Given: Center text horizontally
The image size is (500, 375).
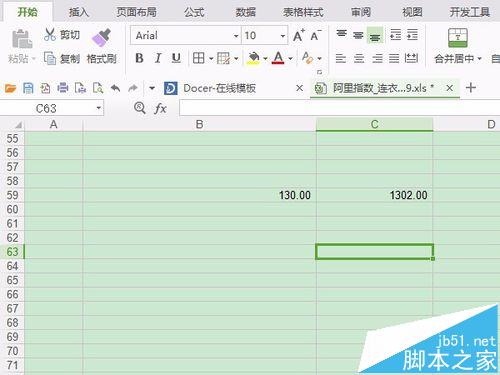Looking at the screenshot, I should pyautogui.click(x=359, y=58).
